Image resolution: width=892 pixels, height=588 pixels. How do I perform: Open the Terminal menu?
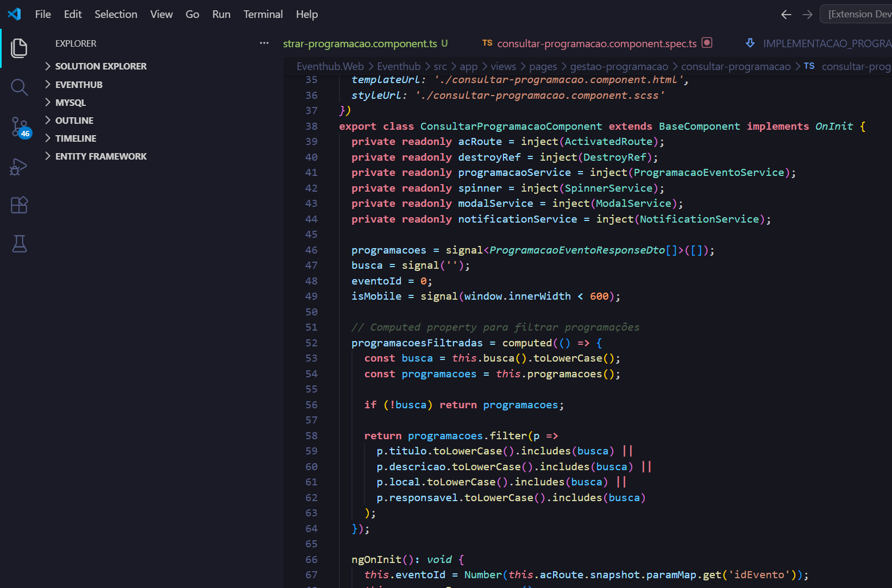click(x=263, y=14)
